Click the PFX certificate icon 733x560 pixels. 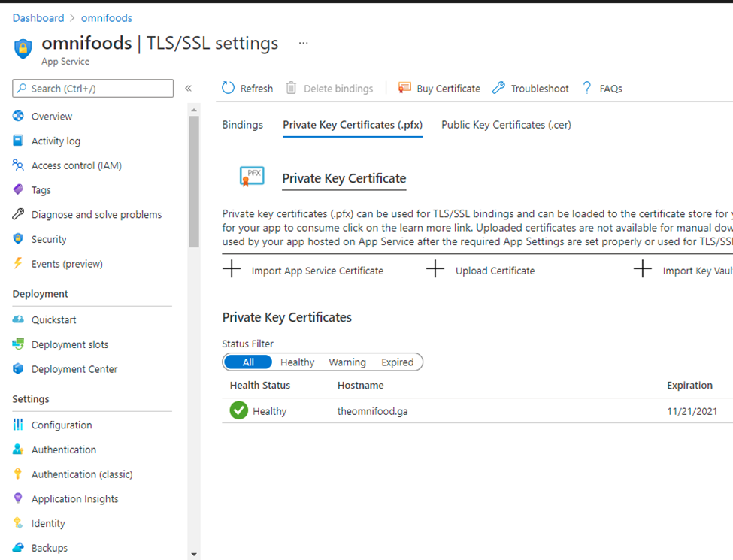pyautogui.click(x=252, y=177)
